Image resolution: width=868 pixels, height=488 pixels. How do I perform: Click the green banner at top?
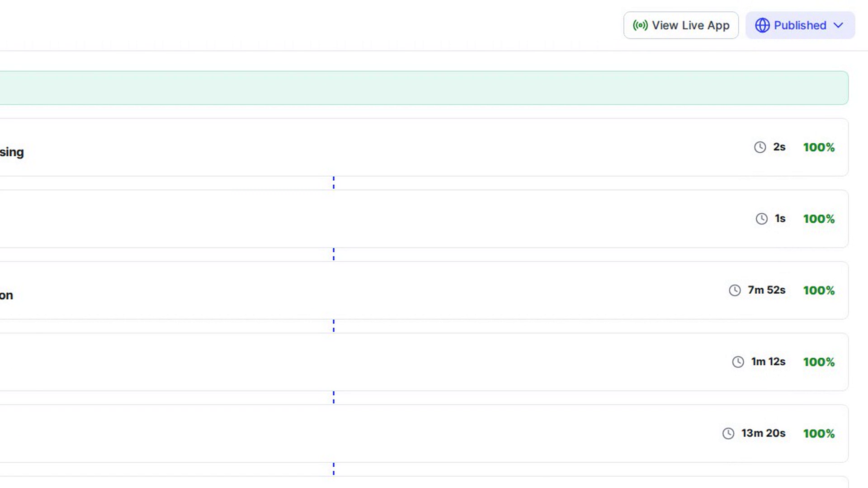[424, 88]
